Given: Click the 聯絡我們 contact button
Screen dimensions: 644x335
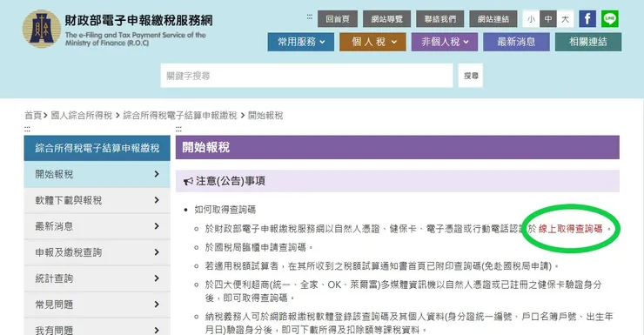Looking at the screenshot, I should pyautogui.click(x=439, y=19).
